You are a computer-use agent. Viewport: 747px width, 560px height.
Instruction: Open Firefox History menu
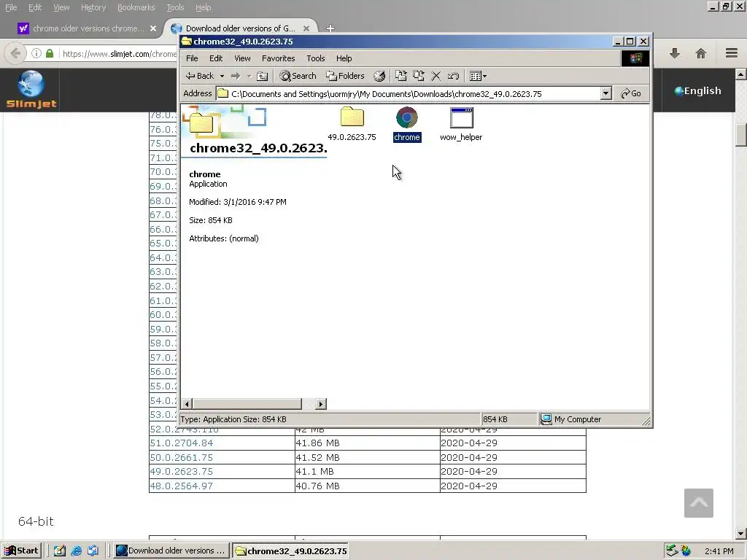93,7
